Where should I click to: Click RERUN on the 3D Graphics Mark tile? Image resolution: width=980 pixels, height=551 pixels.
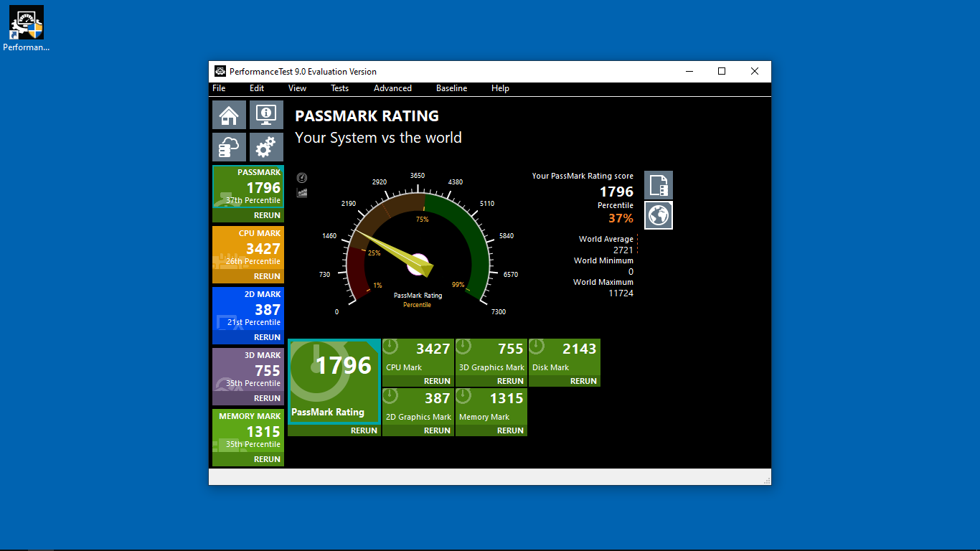pos(510,381)
